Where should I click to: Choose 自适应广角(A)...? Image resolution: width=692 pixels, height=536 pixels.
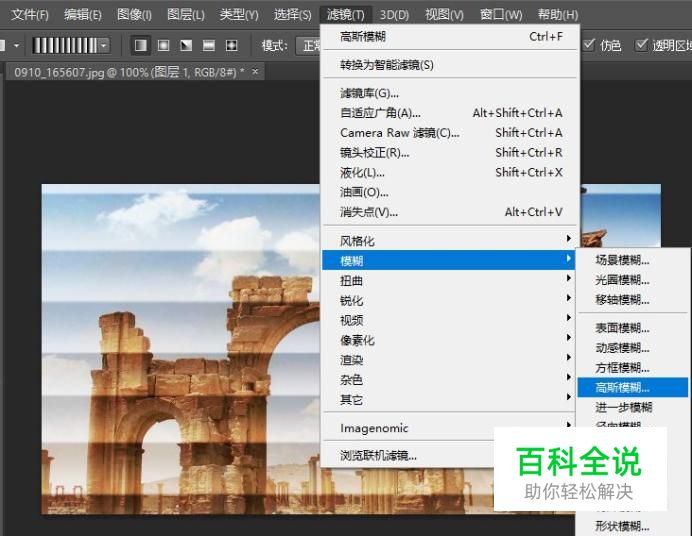pyautogui.click(x=450, y=113)
